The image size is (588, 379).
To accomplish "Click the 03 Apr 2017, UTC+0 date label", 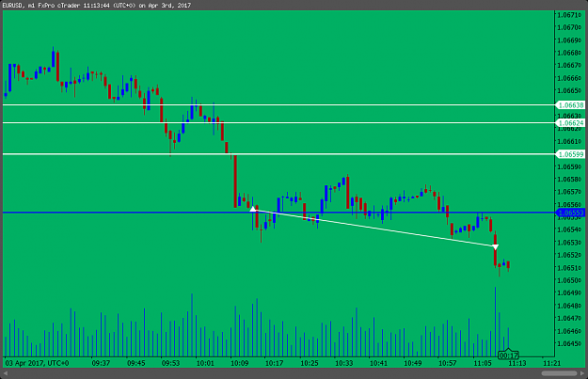I will pyautogui.click(x=37, y=363).
